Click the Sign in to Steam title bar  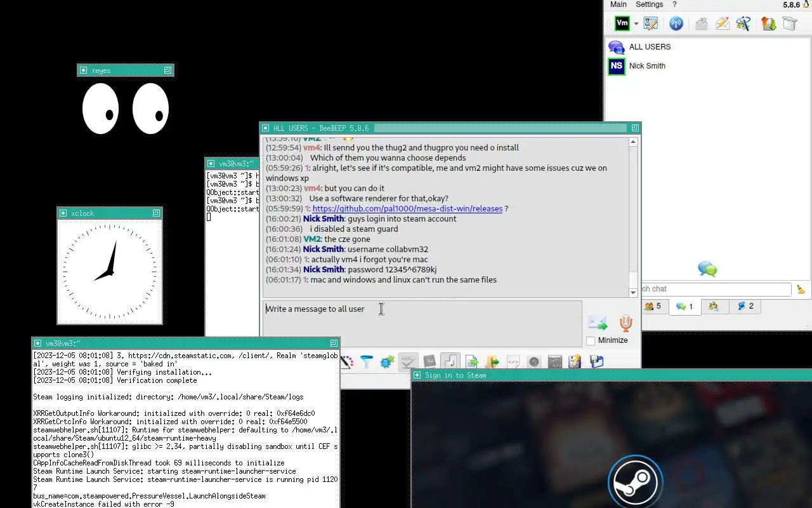(612, 375)
